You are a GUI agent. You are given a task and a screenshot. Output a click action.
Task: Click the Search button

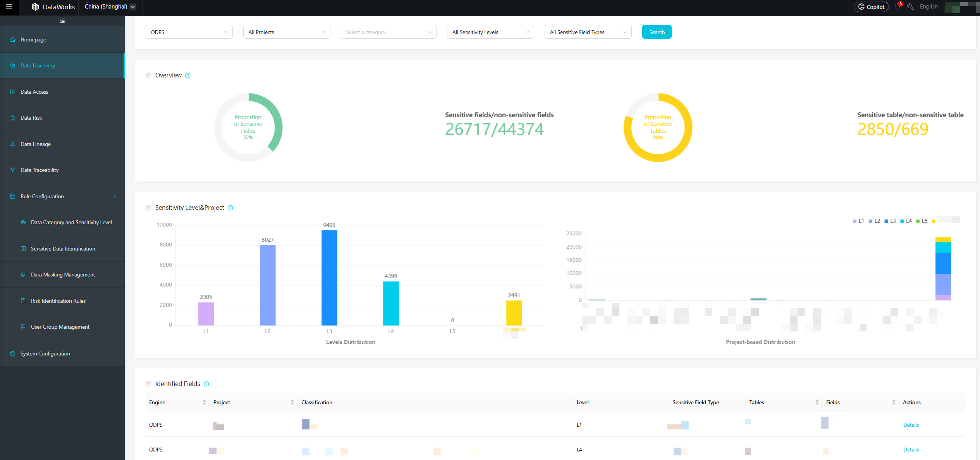(657, 32)
